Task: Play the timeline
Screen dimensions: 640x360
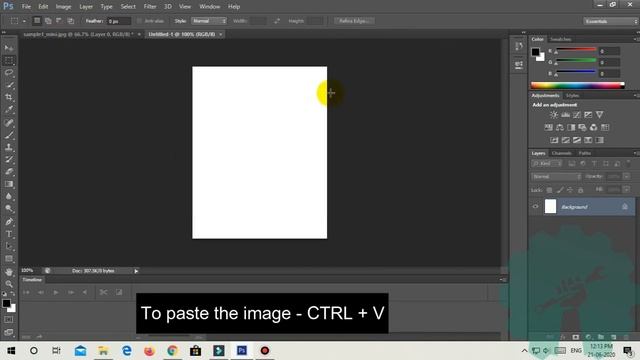Action: [56, 292]
